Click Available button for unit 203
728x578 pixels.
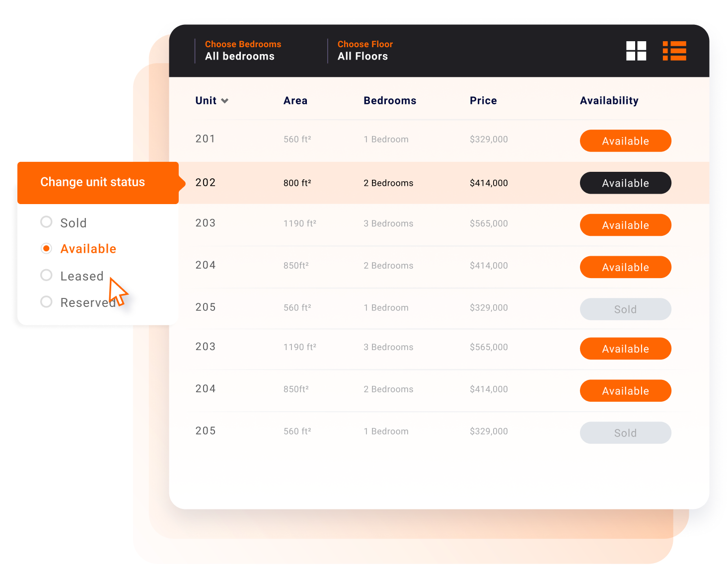pos(625,225)
